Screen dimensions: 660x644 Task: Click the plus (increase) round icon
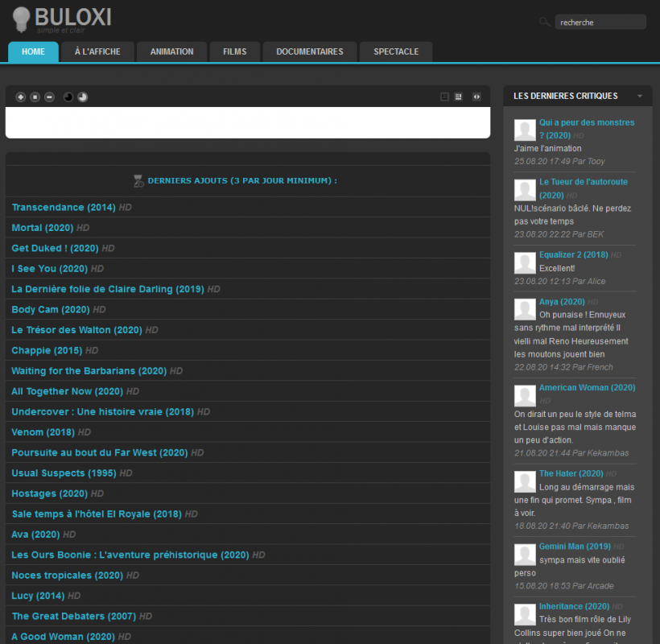(21, 97)
